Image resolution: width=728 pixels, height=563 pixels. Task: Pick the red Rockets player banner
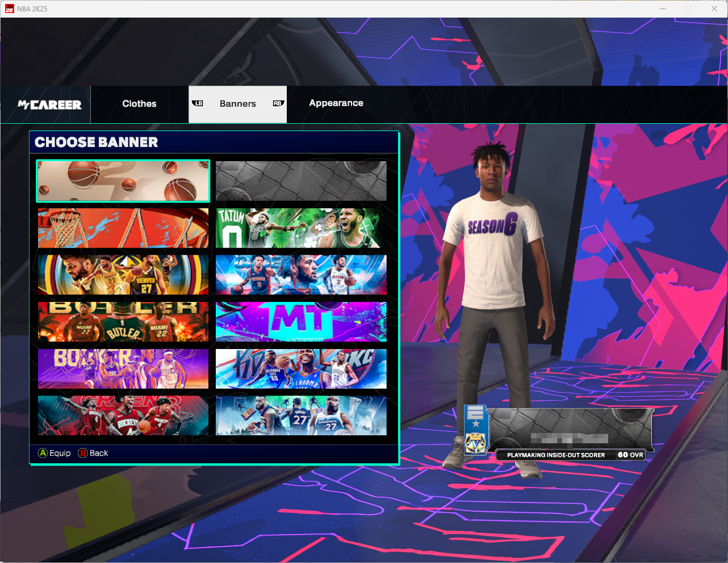pos(123,416)
